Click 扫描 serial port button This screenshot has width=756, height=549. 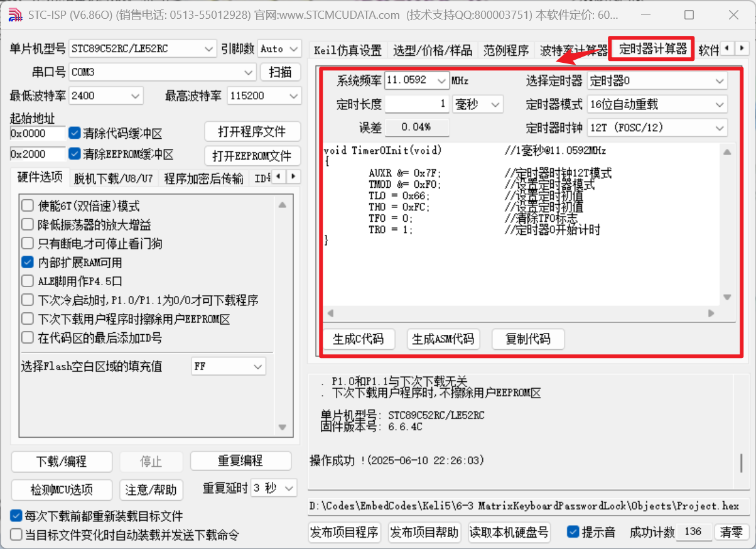tap(281, 72)
